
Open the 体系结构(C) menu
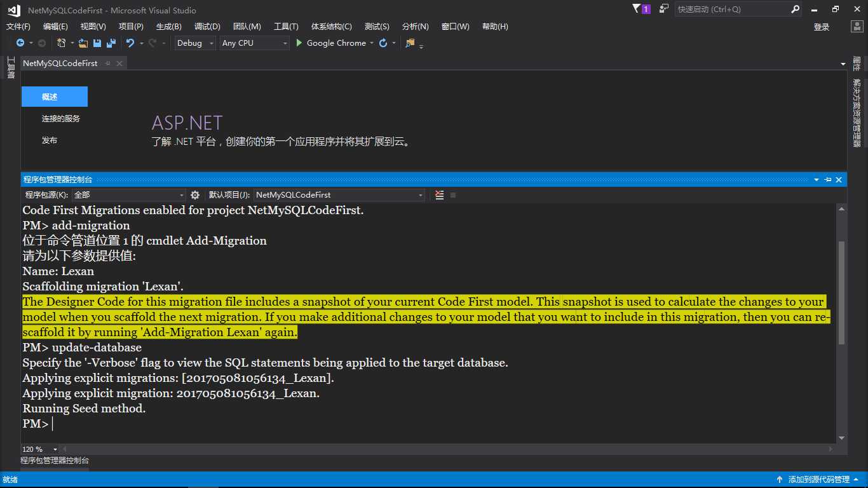click(332, 27)
